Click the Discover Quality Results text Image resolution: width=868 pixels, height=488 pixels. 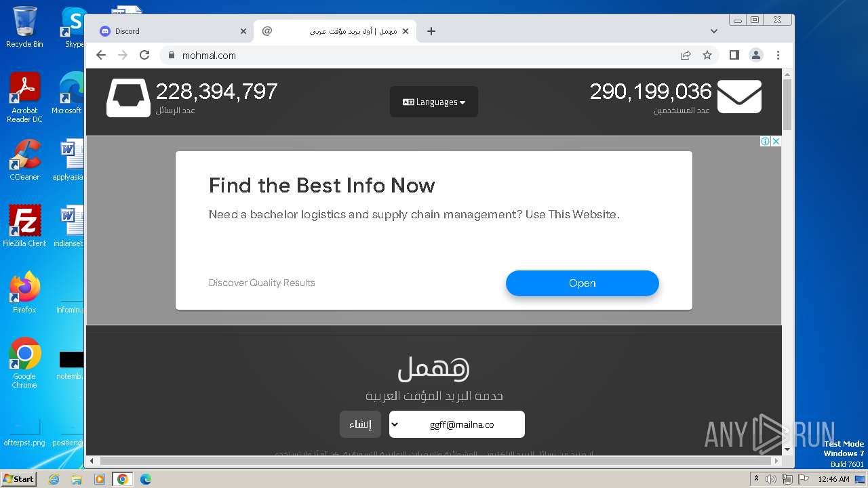coord(262,283)
